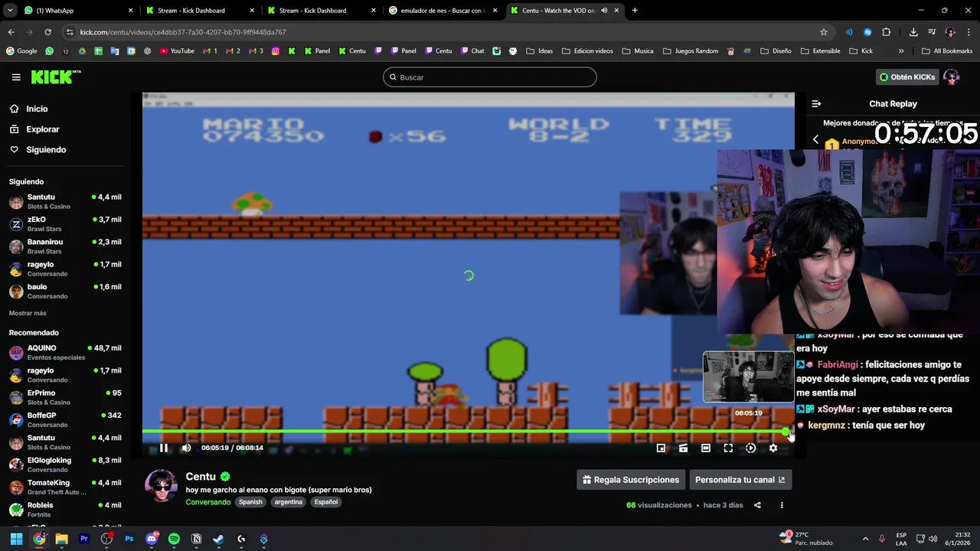Click the progress bar playhead knob
980x551 pixels.
tap(786, 432)
